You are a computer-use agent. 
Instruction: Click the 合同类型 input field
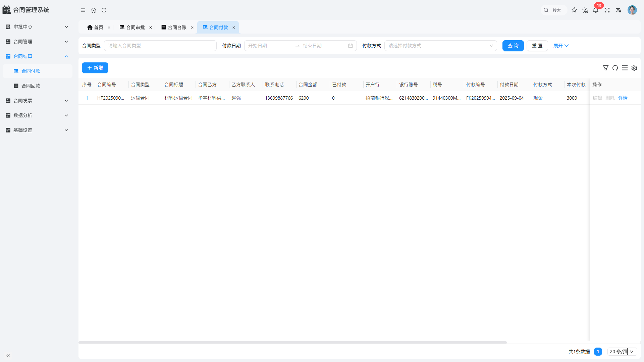tap(160, 46)
